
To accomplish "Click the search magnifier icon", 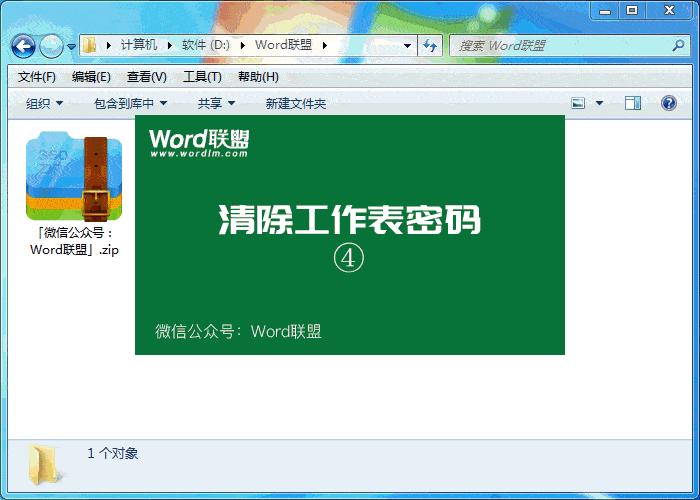I will coord(678,45).
